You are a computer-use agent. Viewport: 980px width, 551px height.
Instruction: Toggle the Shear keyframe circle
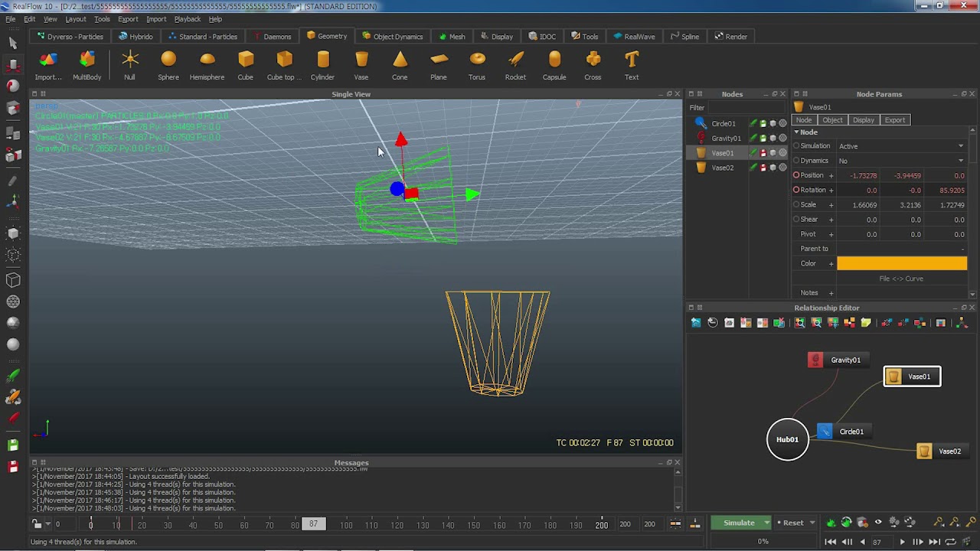[796, 219]
